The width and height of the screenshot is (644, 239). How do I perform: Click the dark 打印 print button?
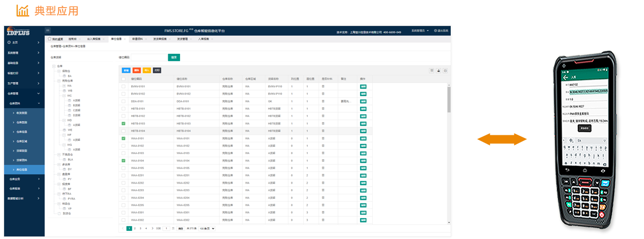tap(157, 70)
